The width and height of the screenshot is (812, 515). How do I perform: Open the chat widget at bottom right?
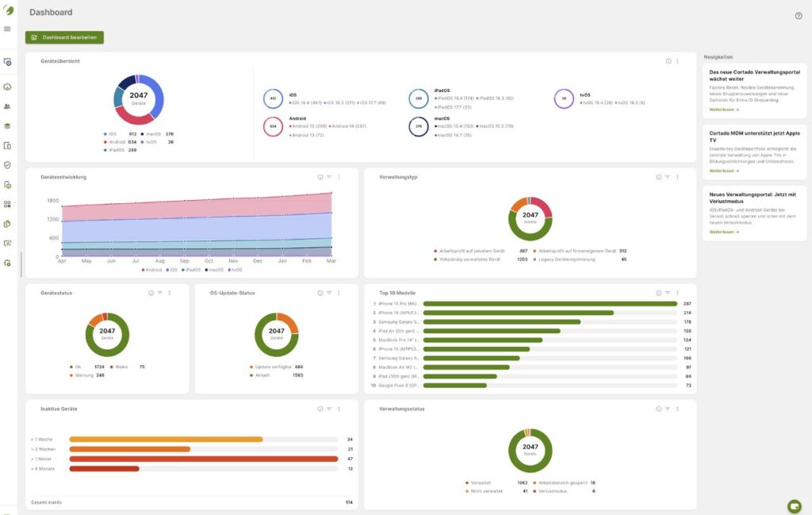click(x=794, y=505)
